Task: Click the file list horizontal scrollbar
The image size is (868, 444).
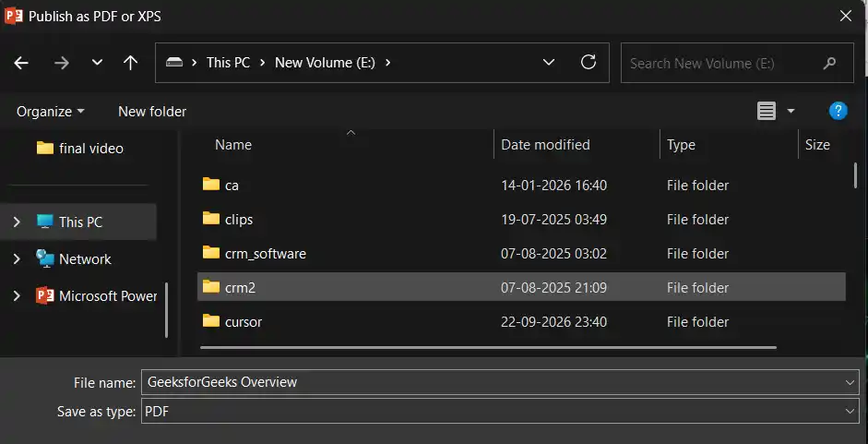Action: coord(488,348)
